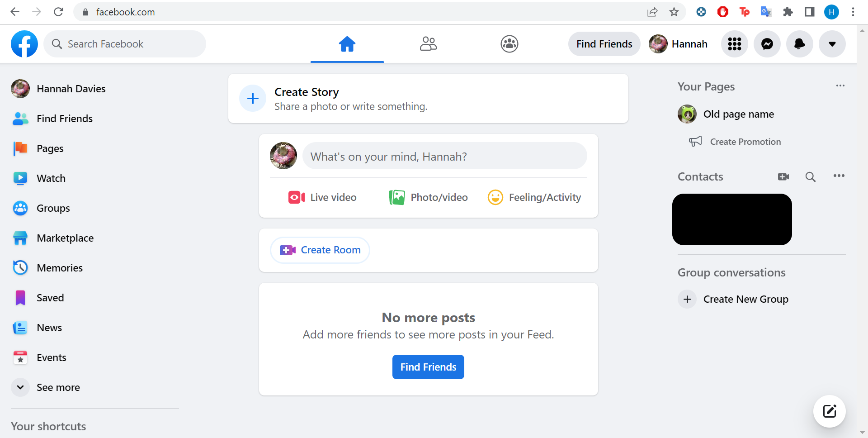Click Find Friends button in top bar
868x438 pixels.
(x=604, y=44)
